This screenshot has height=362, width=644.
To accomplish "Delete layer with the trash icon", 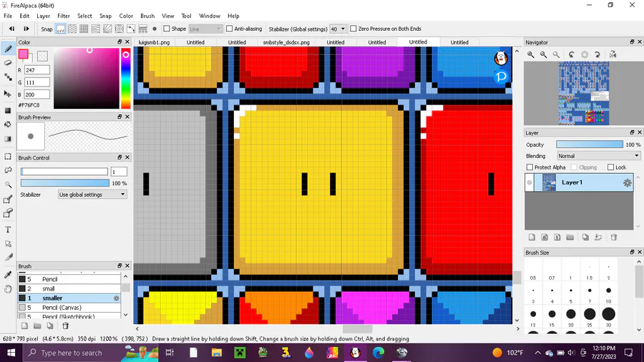I will pyautogui.click(x=614, y=238).
